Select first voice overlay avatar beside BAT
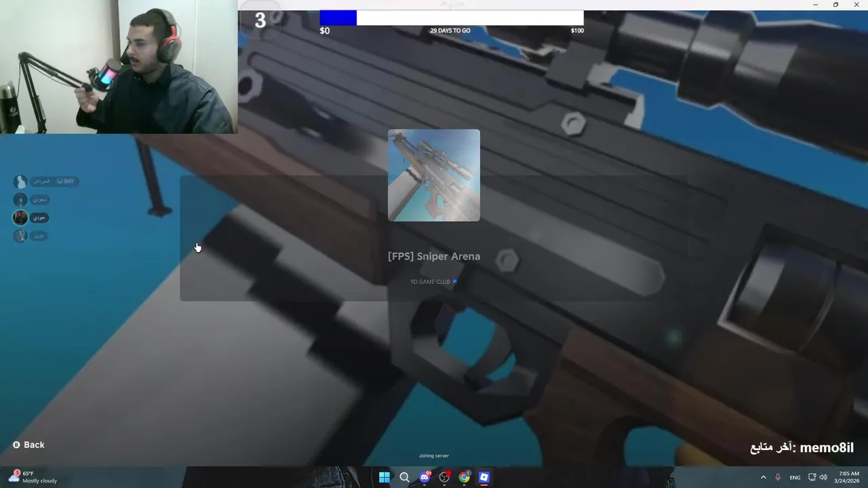The height and width of the screenshot is (488, 868). pyautogui.click(x=20, y=181)
